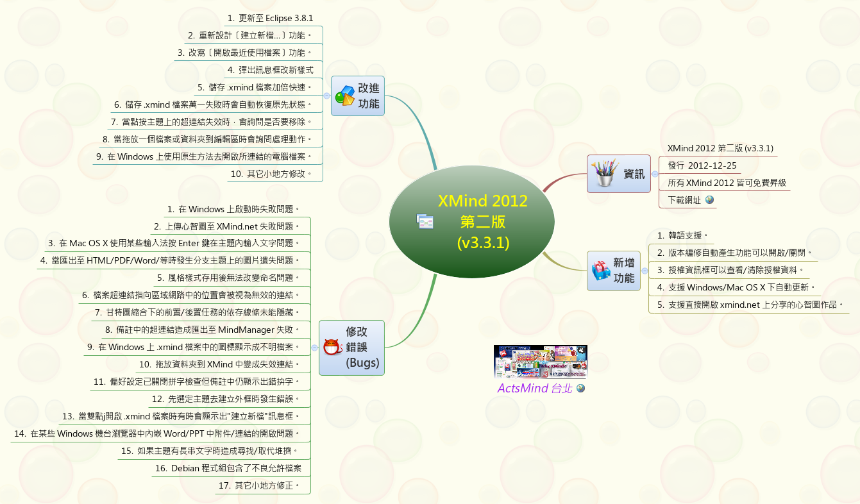Viewport: 860px width, 504px height.
Task: Open the 下載網址 download link
Action: (x=689, y=199)
